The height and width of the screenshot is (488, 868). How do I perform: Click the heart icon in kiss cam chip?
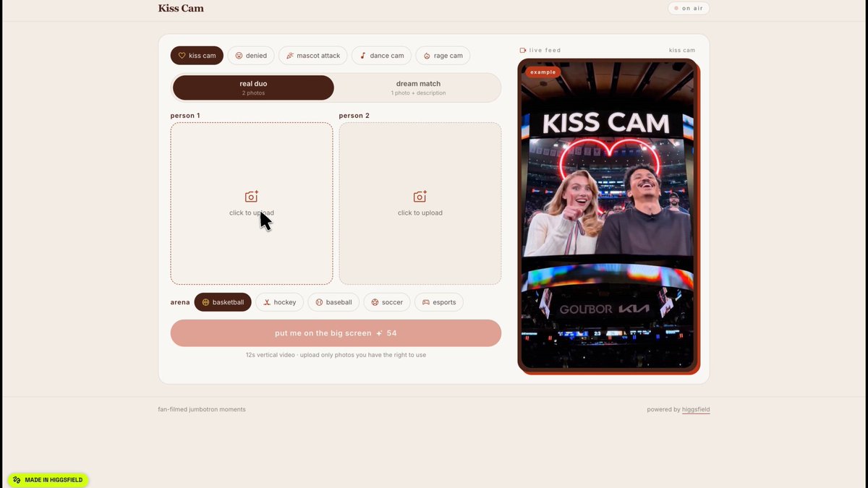coord(182,56)
